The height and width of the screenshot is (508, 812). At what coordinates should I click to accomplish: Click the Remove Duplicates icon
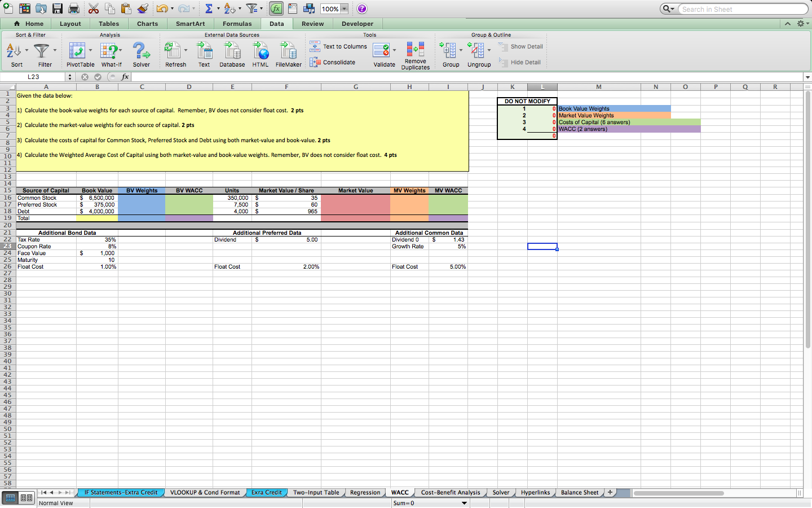coord(416,54)
